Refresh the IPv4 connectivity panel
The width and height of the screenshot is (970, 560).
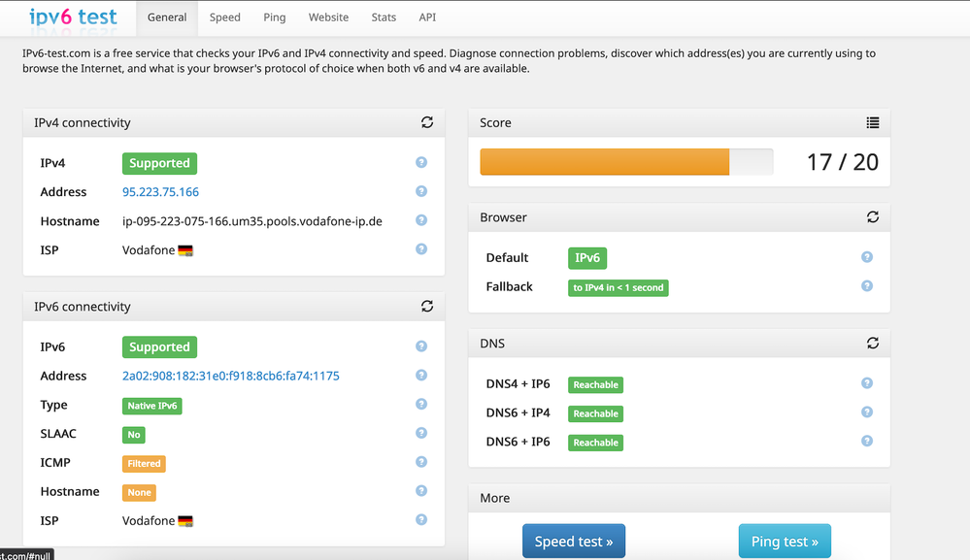coord(427,122)
